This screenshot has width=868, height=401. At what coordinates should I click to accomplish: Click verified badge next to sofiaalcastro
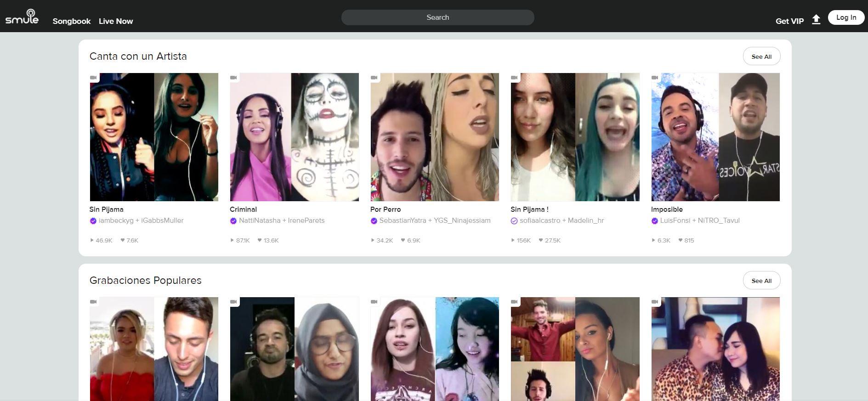[514, 221]
